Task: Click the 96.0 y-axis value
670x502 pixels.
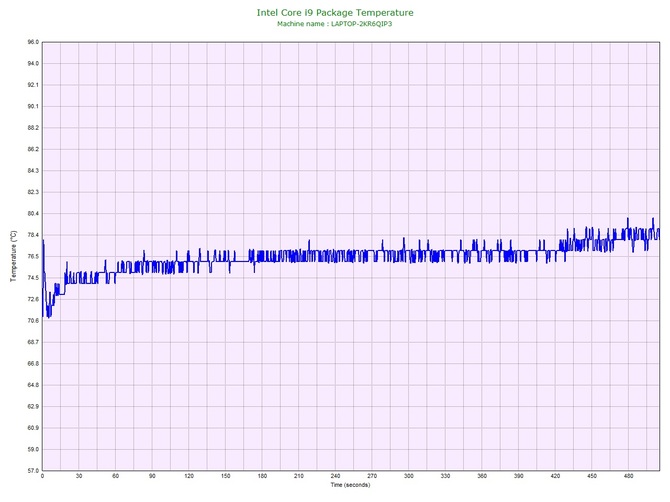Action: [33, 42]
